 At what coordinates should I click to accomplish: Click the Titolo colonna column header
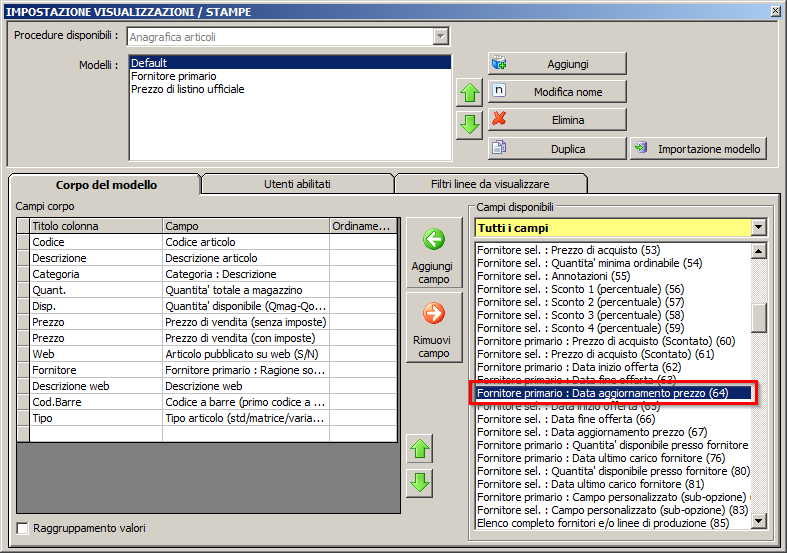click(x=96, y=226)
